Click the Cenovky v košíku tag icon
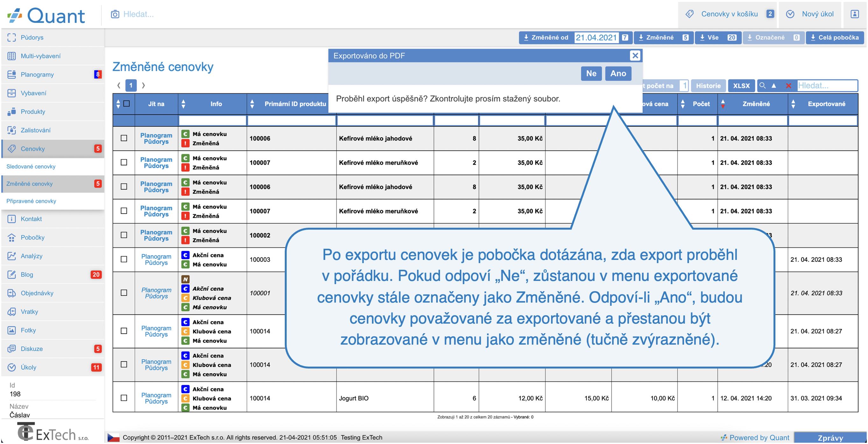 pyautogui.click(x=690, y=14)
